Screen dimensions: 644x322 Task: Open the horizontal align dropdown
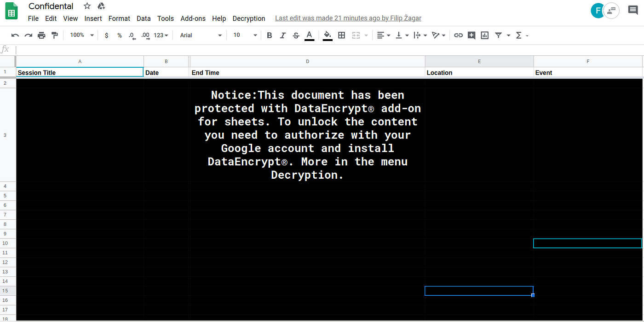coord(383,35)
